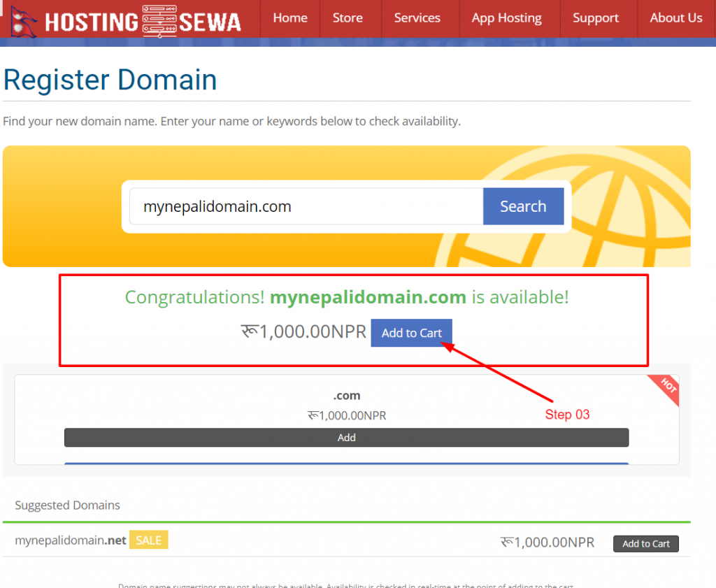Visit the About Us page
This screenshot has height=588, width=716.
coord(675,17)
